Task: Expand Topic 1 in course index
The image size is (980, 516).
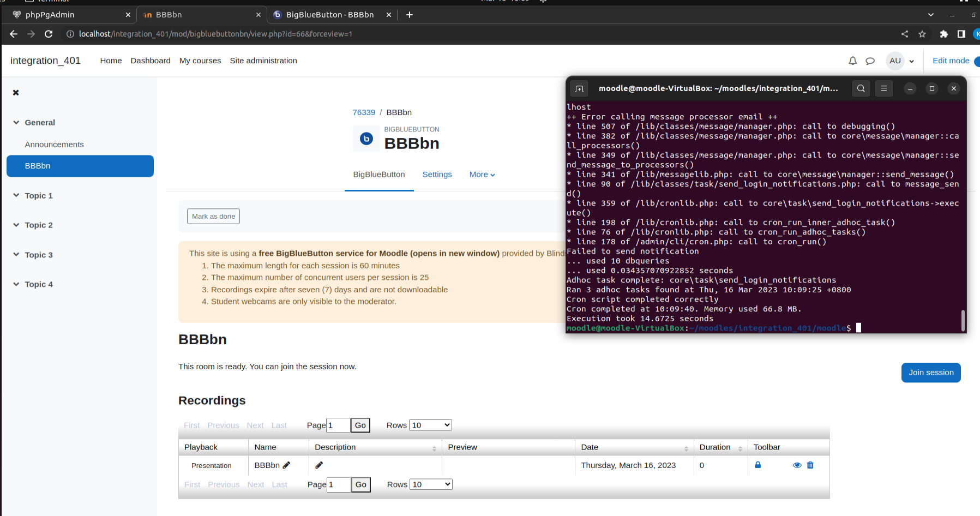Action: (x=16, y=195)
